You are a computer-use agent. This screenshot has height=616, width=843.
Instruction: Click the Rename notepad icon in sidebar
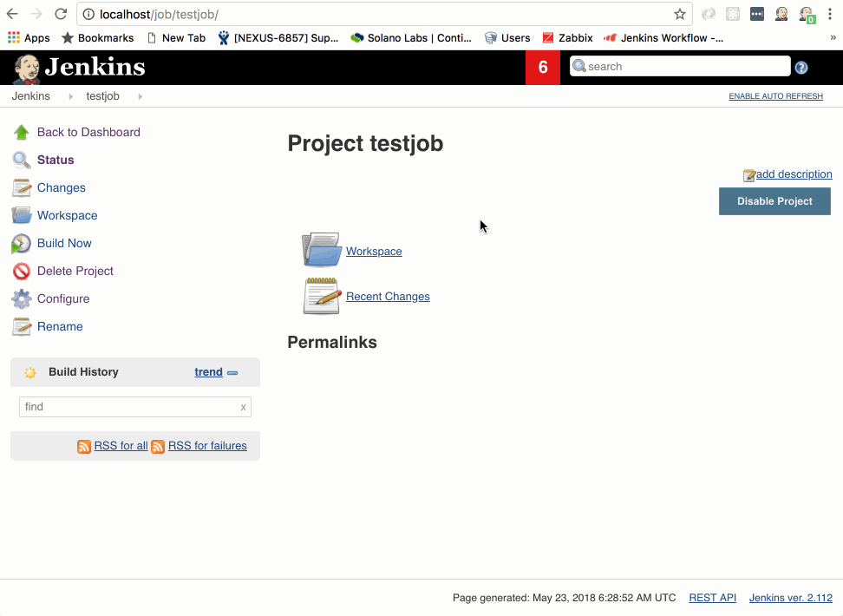(x=22, y=327)
